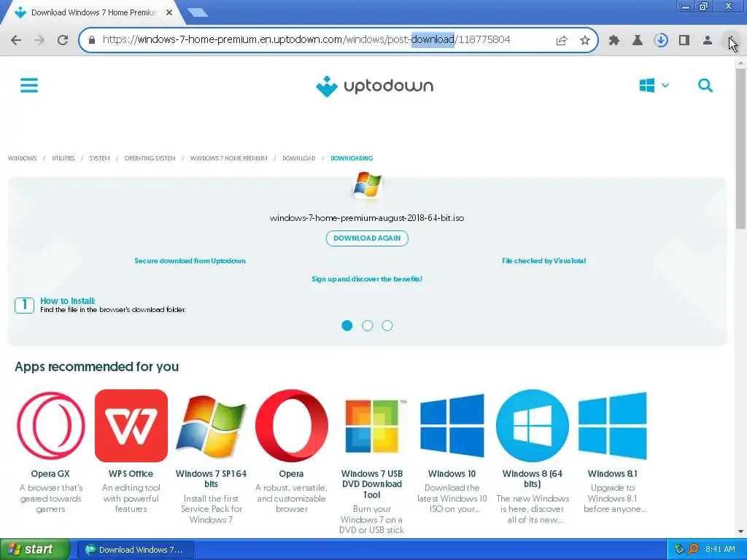747x560 pixels.
Task: Switch to Download Windows 7 taskbar item
Action: [135, 550]
